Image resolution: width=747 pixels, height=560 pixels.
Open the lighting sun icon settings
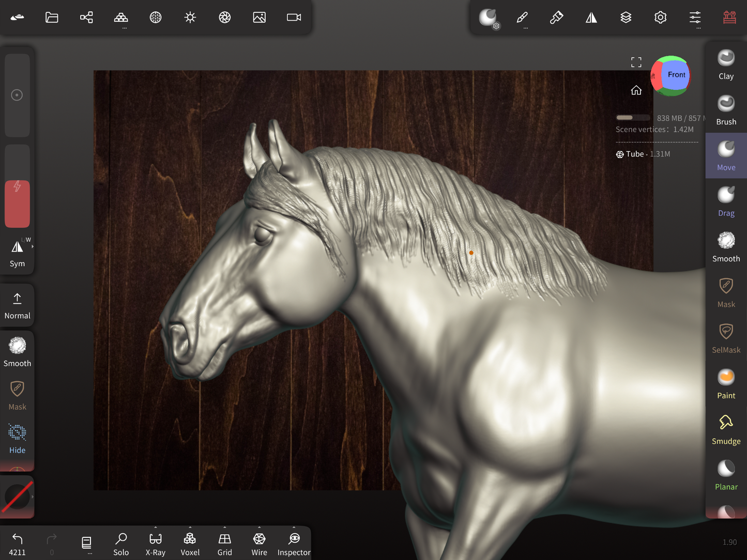(190, 18)
